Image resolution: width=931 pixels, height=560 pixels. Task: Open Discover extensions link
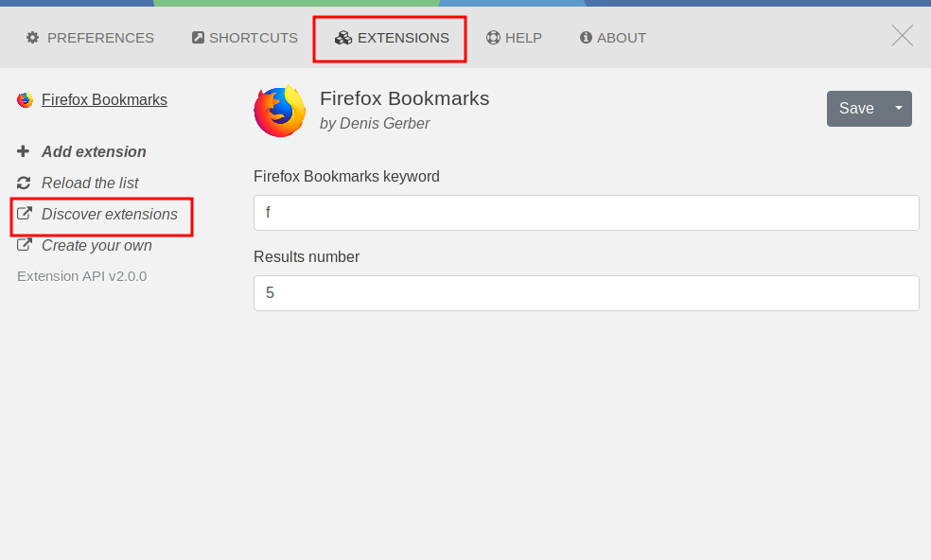point(109,215)
